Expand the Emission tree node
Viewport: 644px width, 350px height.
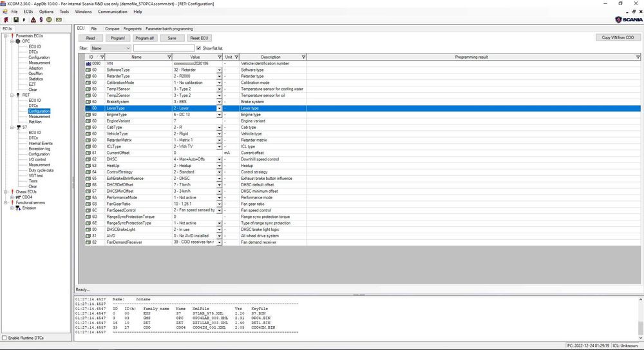12,208
